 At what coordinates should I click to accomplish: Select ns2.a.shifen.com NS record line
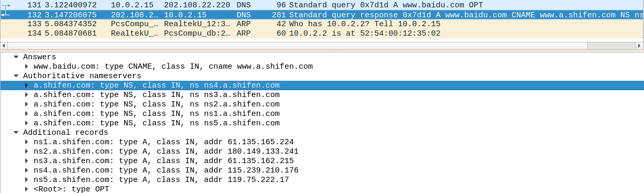click(x=322, y=104)
